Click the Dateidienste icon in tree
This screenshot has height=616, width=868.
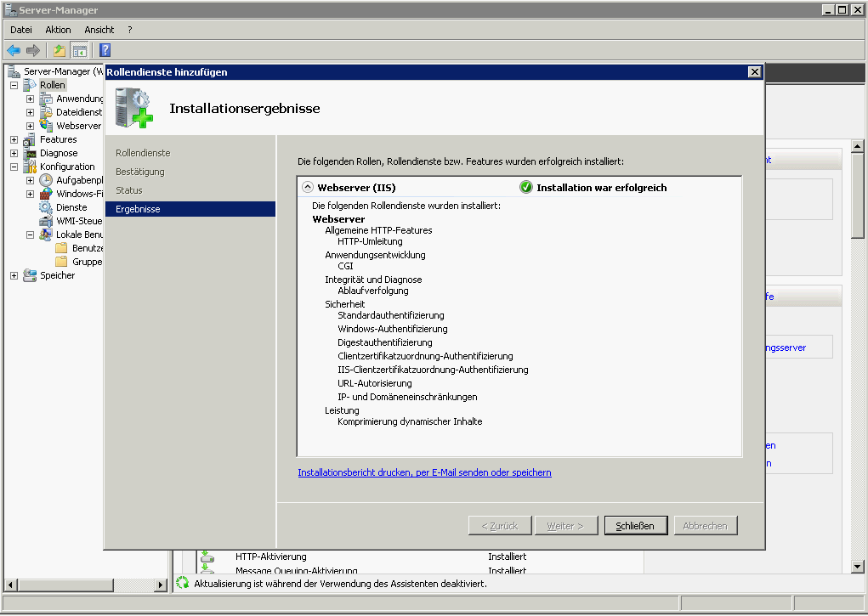point(46,112)
